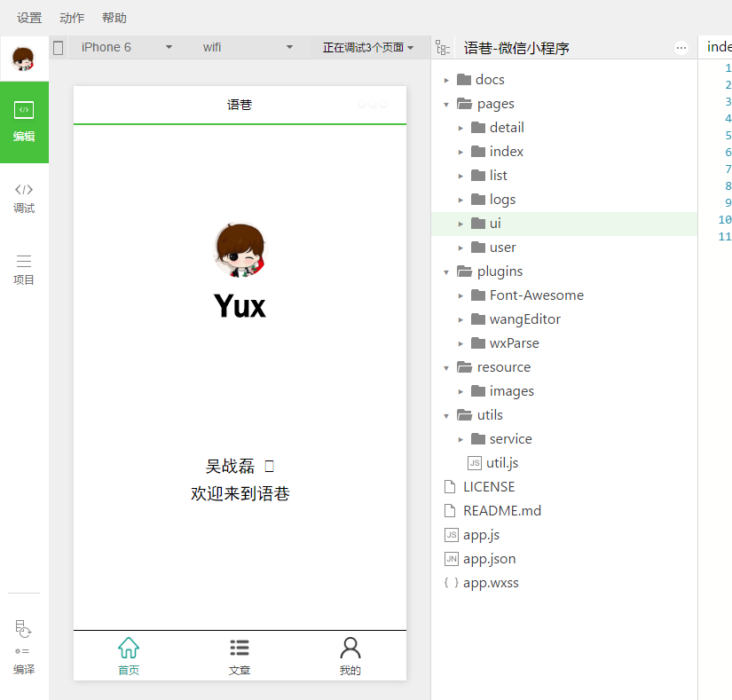This screenshot has width=732, height=700.
Task: Click the folder icon beside wangEditor
Action: coord(478,319)
